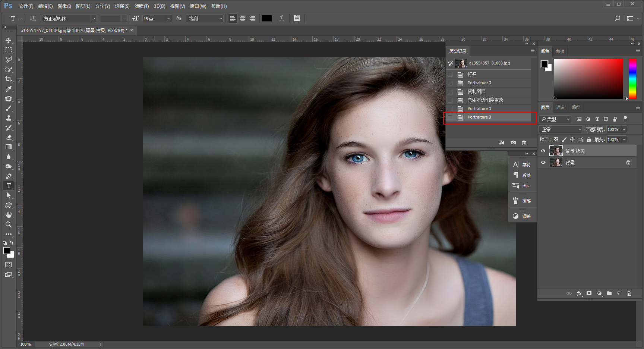The width and height of the screenshot is (644, 349).
Task: Open anti-aliasing dropdown 锐利
Action: (205, 18)
